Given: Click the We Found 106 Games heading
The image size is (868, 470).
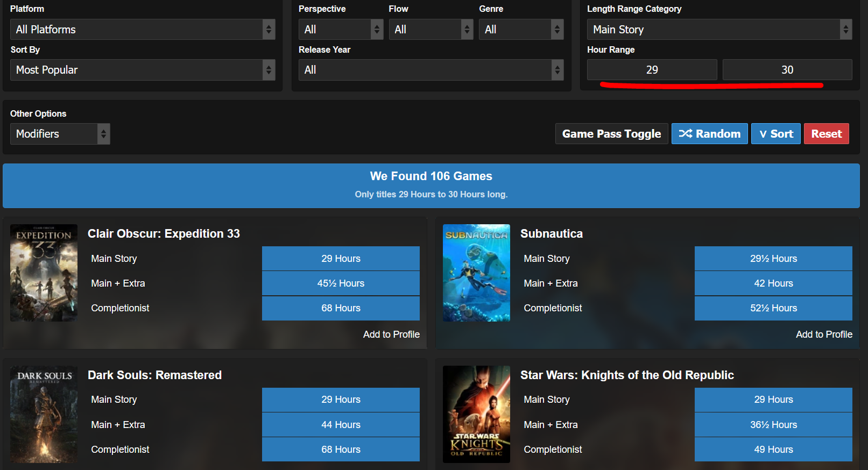Looking at the screenshot, I should pyautogui.click(x=431, y=176).
